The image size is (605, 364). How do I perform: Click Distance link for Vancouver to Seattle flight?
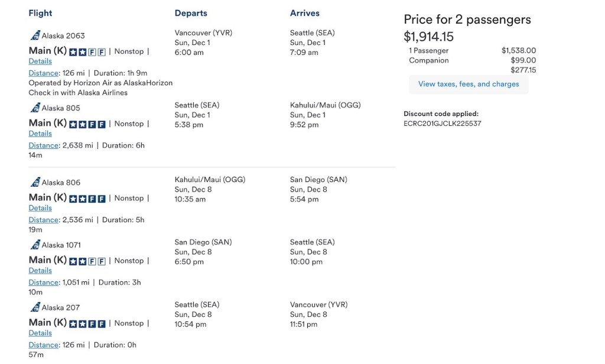pyautogui.click(x=44, y=73)
